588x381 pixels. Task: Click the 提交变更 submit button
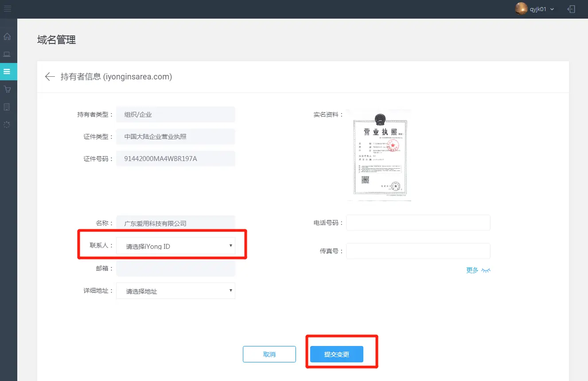tap(337, 354)
